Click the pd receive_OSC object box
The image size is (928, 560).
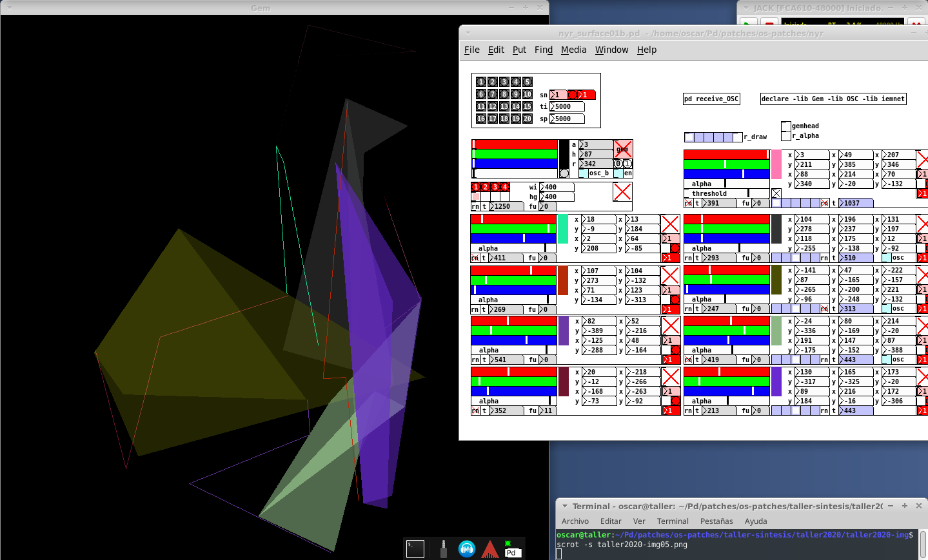711,99
